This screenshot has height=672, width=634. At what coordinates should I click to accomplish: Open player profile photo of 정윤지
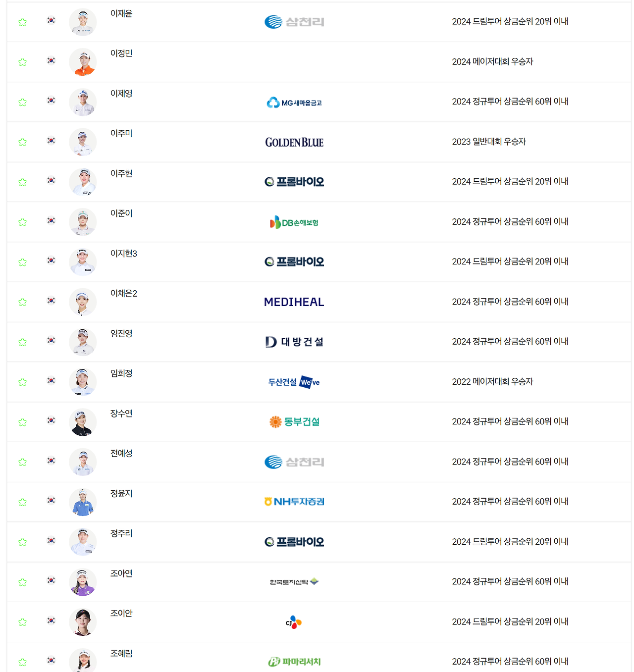pos(83,502)
